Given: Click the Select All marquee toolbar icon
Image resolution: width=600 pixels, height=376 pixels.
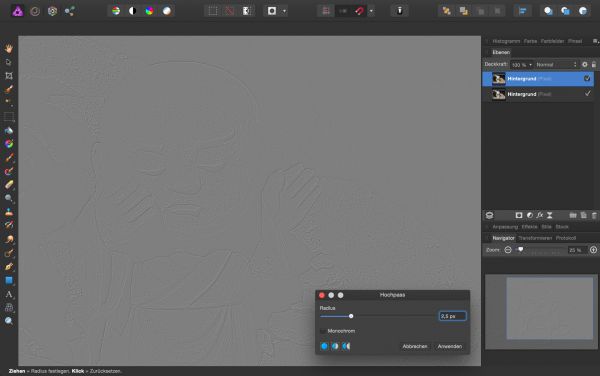Looking at the screenshot, I should coord(213,11).
